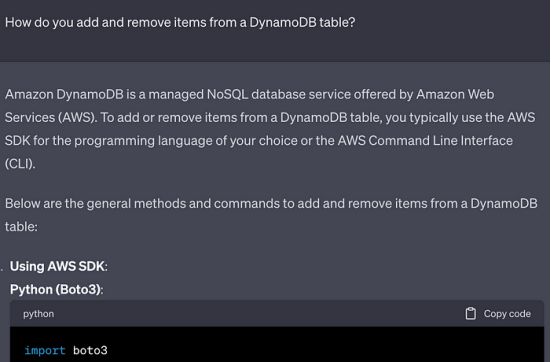Screen dimensions: 551x362
Task: Click the (CLI) text ending first paragraph
Action: (20, 164)
